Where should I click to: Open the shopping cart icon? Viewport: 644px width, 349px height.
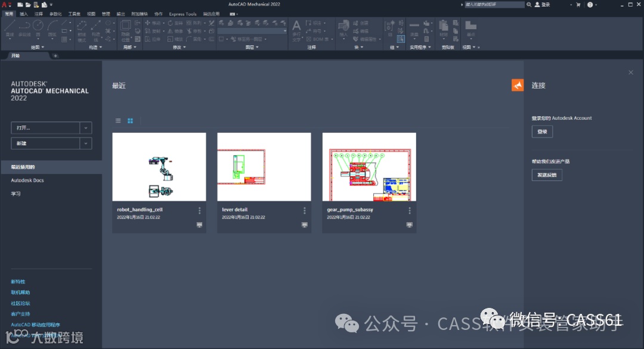pos(578,5)
